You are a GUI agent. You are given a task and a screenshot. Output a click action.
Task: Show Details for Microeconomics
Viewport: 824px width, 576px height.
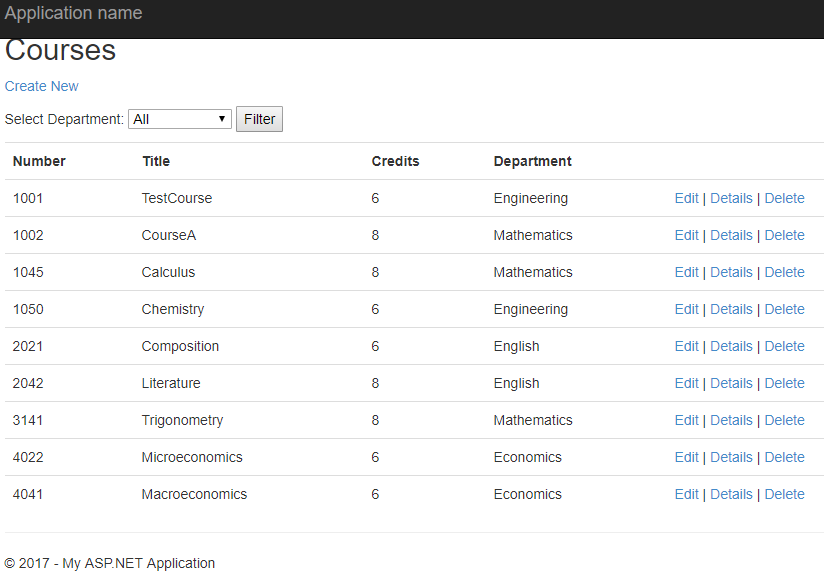click(x=731, y=457)
